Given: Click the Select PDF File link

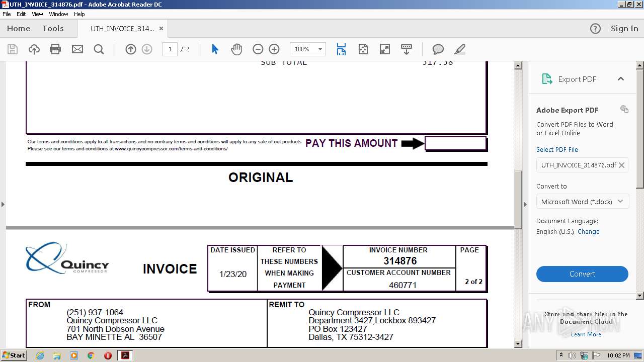Looking at the screenshot, I should 557,149.
